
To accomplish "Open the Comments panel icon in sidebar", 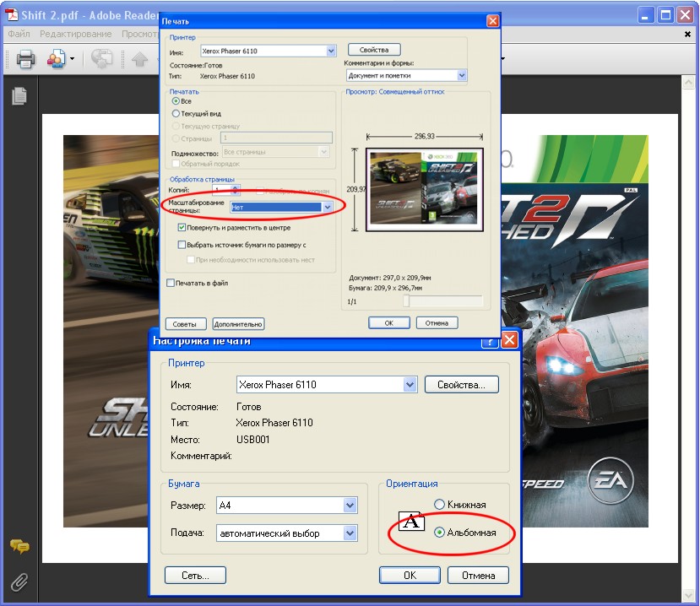I will 19,546.
